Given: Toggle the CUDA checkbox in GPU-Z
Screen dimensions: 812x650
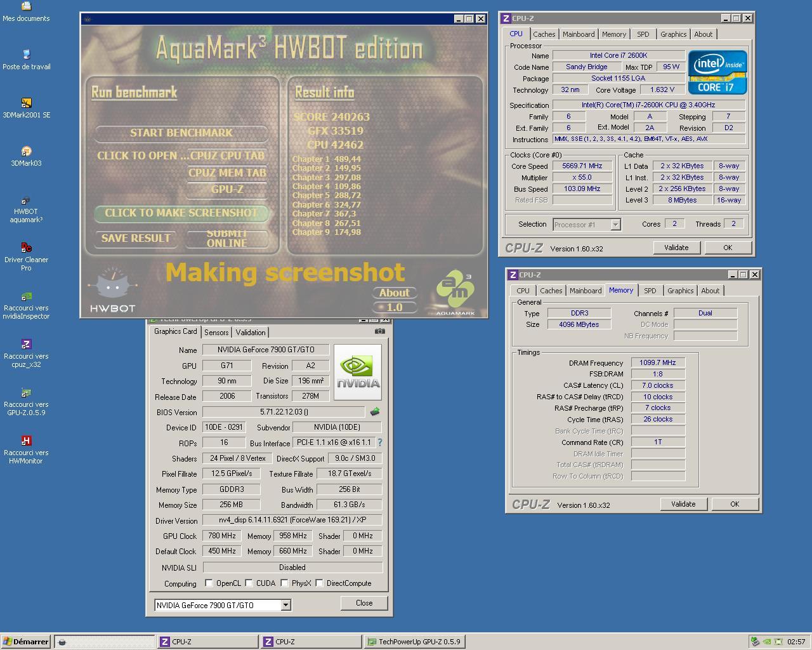Looking at the screenshot, I should 249,583.
